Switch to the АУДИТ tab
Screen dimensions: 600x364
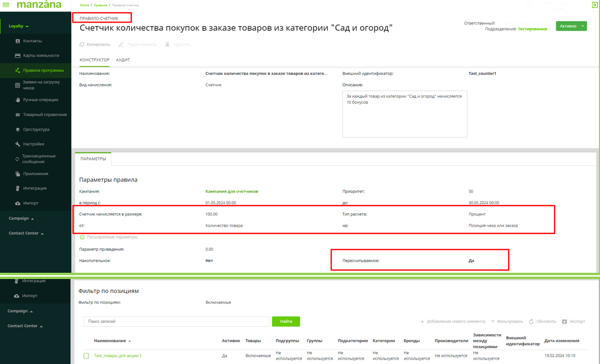click(x=123, y=60)
